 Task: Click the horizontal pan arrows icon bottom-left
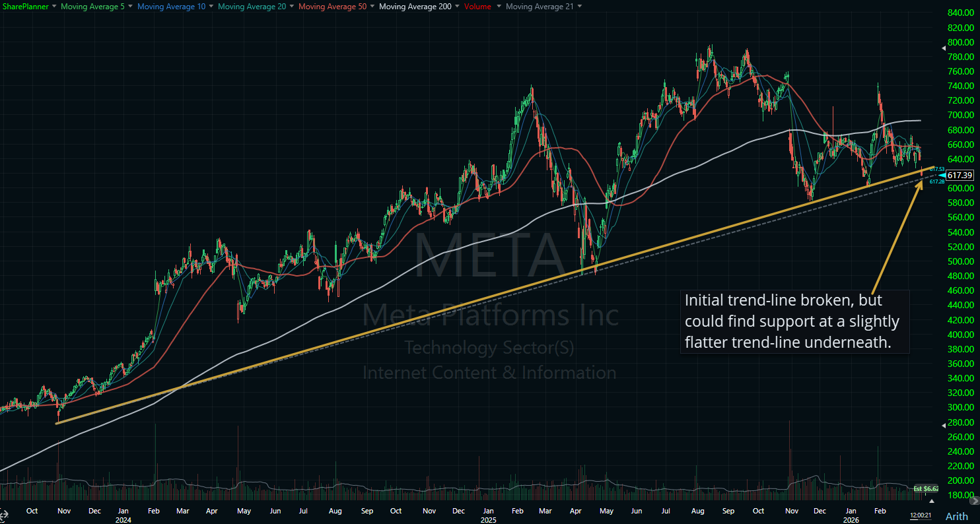pos(5,514)
